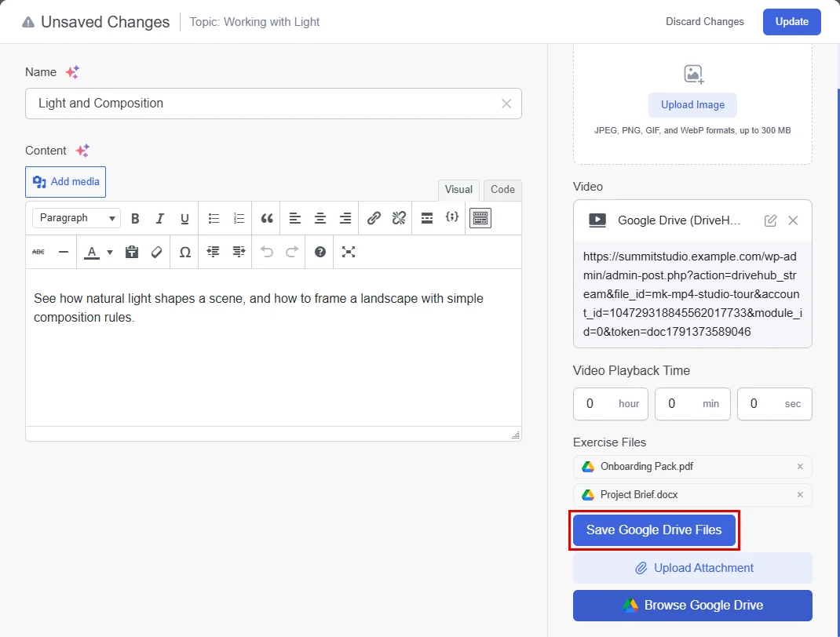Click the Add media button

pos(65,182)
